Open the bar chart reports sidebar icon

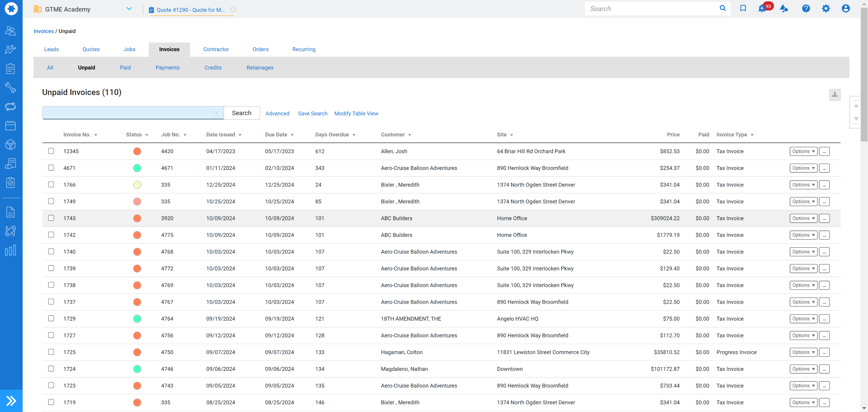tap(11, 250)
